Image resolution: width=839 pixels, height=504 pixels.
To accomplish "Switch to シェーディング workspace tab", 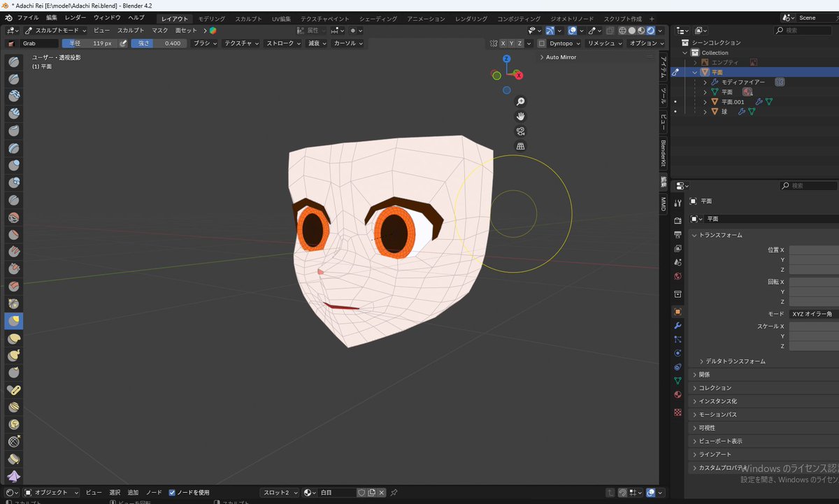I will (378, 18).
